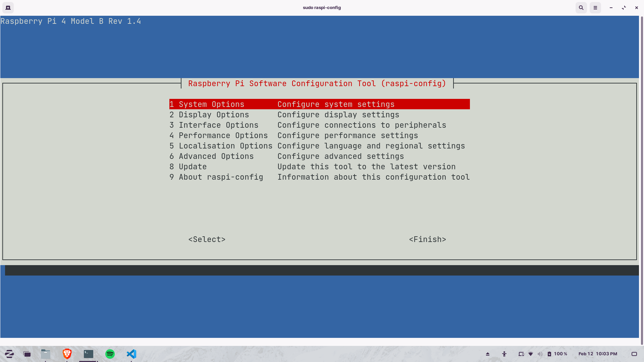Open Spotify from the taskbar

pyautogui.click(x=110, y=354)
